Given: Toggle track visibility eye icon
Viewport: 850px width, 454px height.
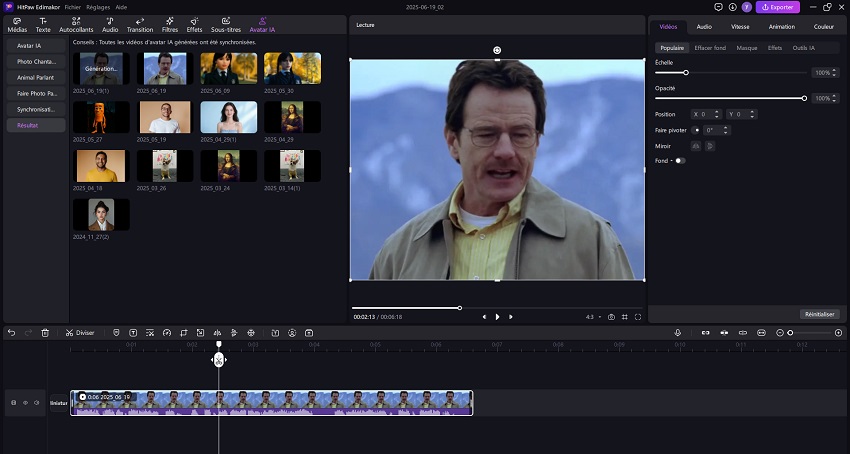Looking at the screenshot, I should (x=25, y=403).
